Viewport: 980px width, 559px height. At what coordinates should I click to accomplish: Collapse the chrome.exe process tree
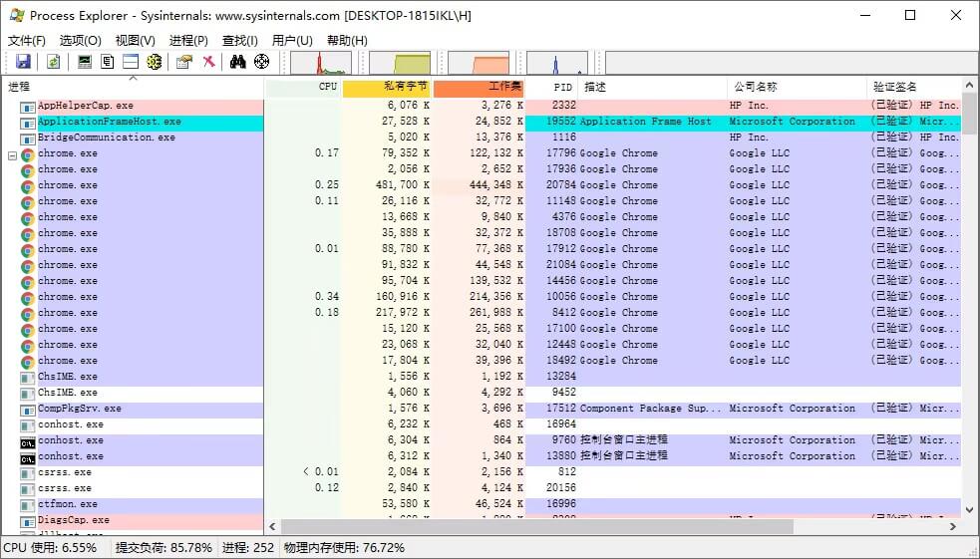point(12,154)
